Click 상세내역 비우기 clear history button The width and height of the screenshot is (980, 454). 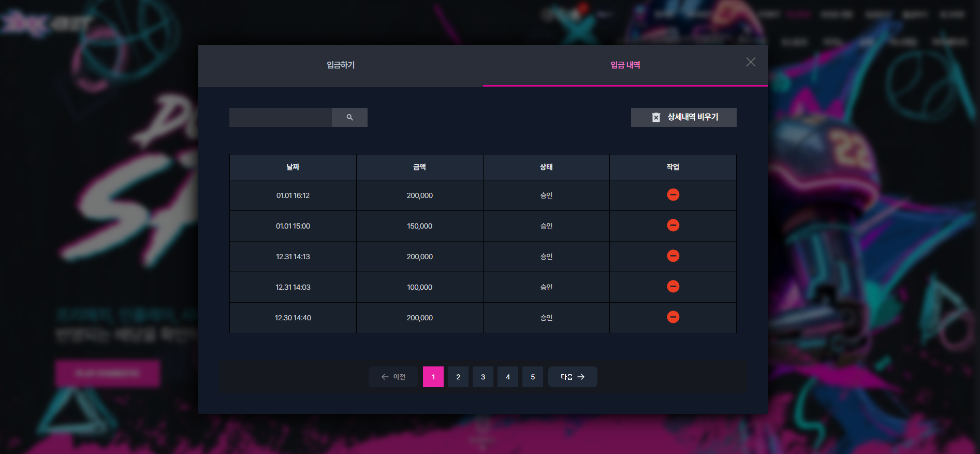(x=683, y=117)
